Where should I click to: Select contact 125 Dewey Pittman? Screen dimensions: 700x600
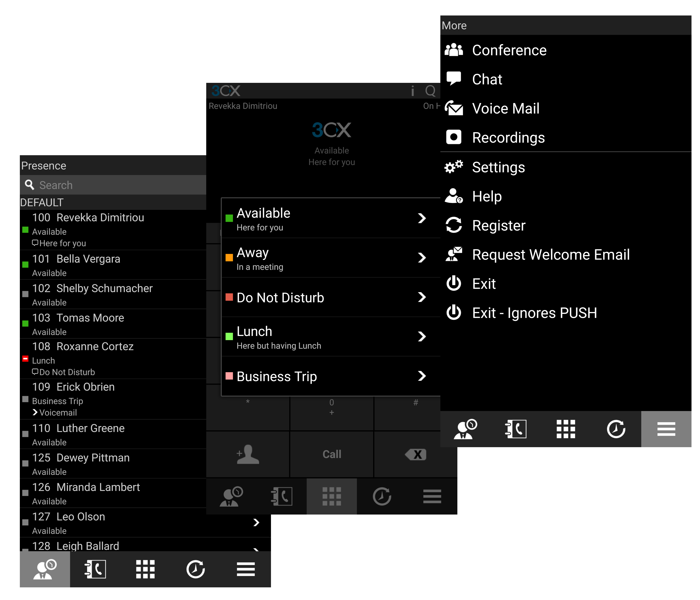[113, 464]
